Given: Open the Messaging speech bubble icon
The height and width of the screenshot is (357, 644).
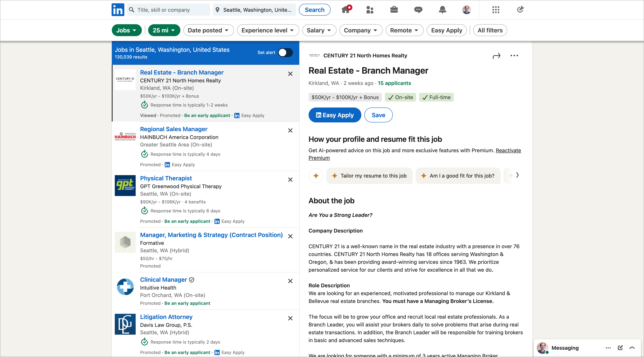Looking at the screenshot, I should tap(418, 10).
